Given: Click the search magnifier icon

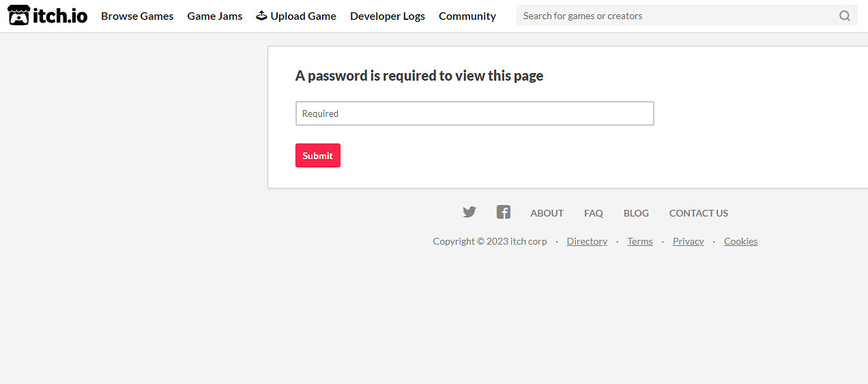Looking at the screenshot, I should 844,16.
